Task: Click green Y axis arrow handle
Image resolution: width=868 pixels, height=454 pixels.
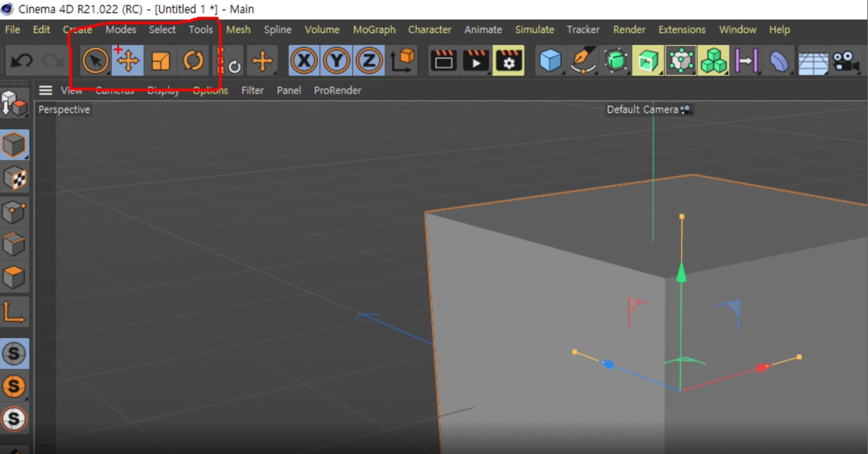Action: coord(681,273)
